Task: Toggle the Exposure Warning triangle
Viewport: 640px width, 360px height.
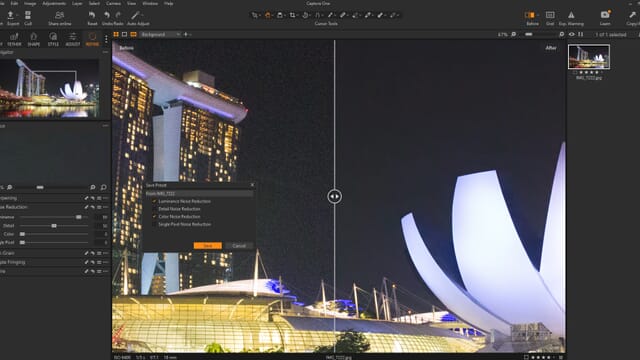Action: coord(571,15)
